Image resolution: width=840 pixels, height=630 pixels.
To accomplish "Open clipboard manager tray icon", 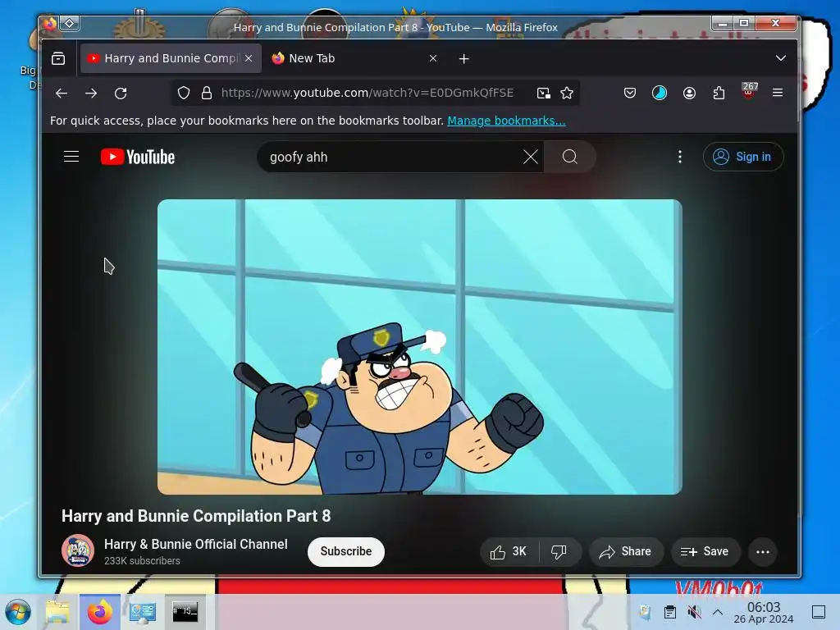I will pyautogui.click(x=669, y=612).
